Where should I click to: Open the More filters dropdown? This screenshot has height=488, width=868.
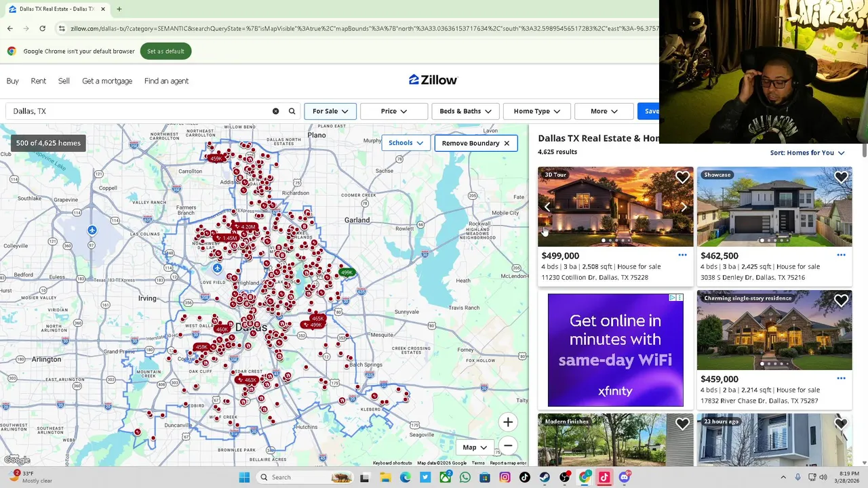tap(604, 111)
